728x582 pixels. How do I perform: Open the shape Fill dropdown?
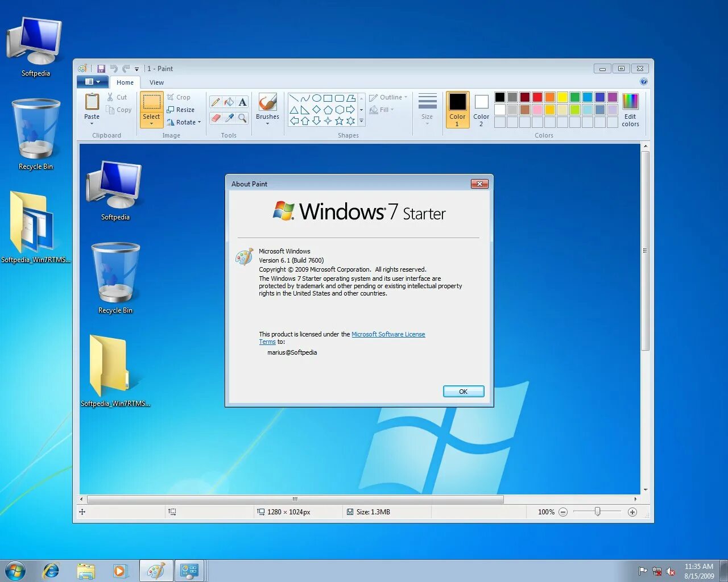pyautogui.click(x=382, y=110)
